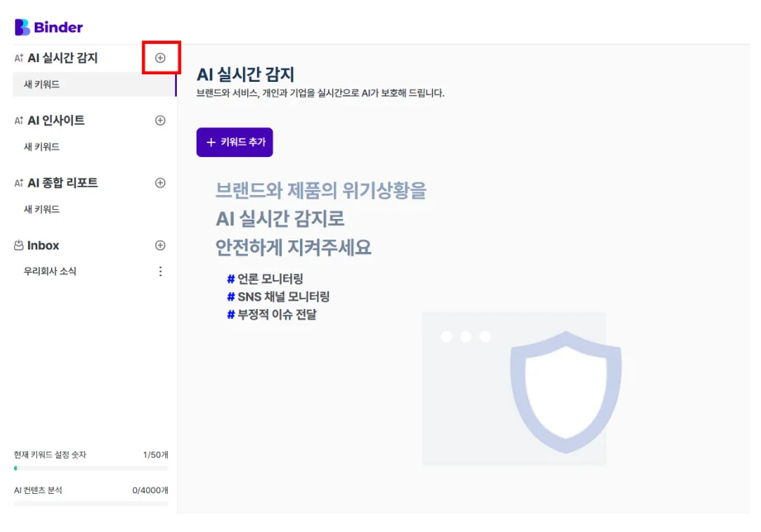Click AI icon beside AI 인사이트

tap(18, 121)
